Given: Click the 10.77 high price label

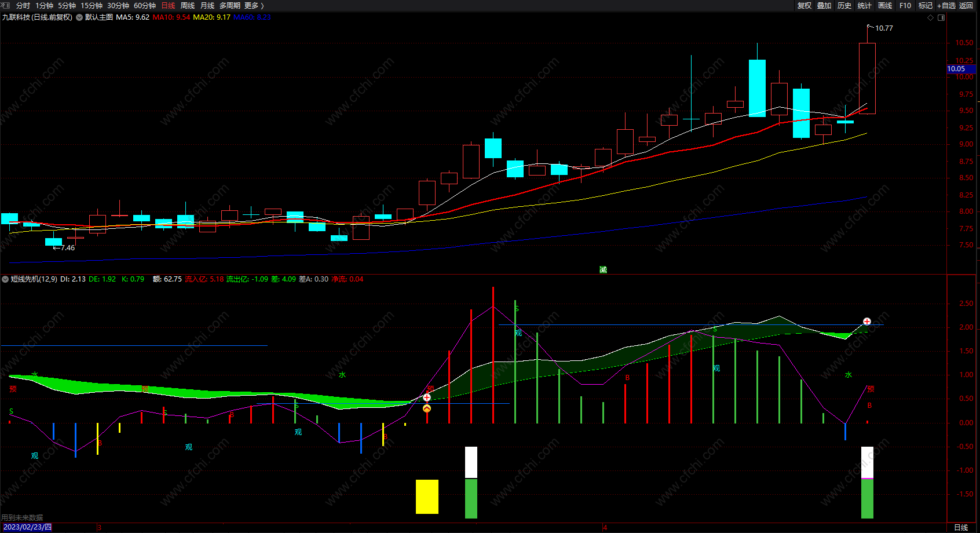Looking at the screenshot, I should click(x=884, y=28).
